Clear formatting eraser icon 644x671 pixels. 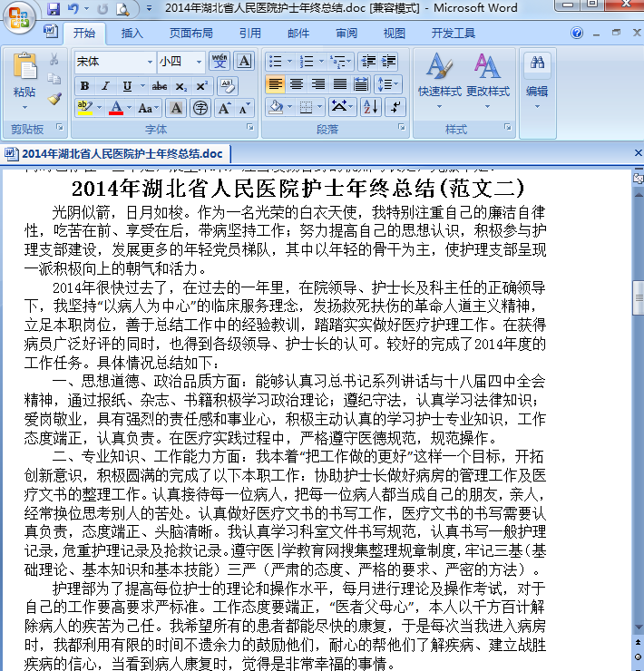coord(228,86)
